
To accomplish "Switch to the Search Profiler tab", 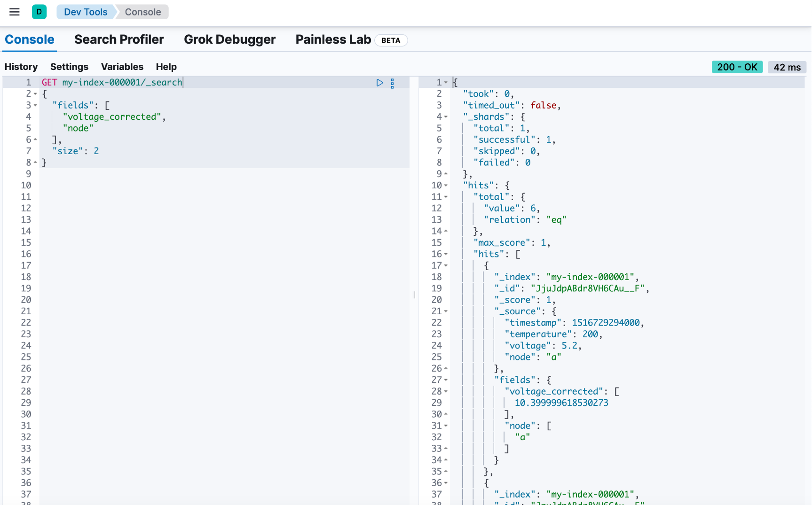I will tap(119, 39).
